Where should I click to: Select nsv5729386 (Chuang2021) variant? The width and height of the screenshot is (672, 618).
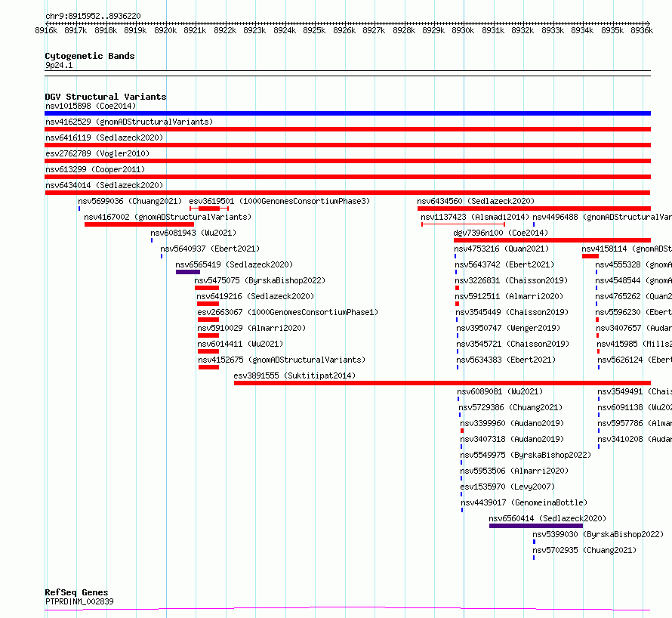tap(510, 407)
